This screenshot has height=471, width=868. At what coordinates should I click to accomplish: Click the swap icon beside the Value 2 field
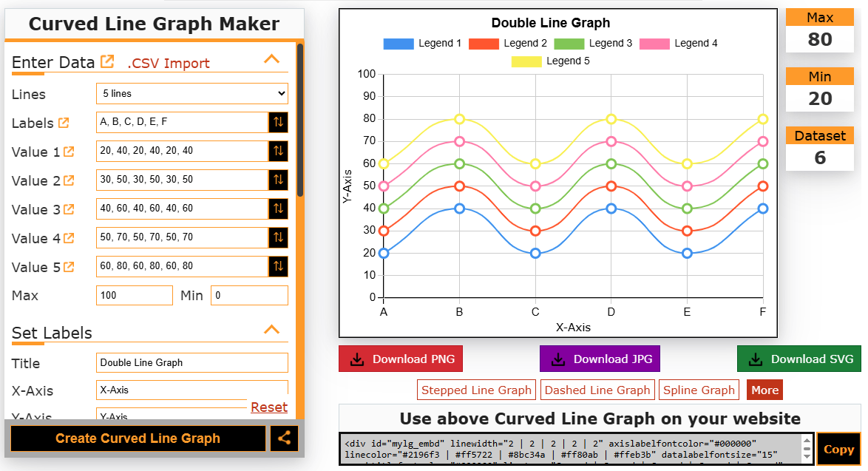point(279,180)
